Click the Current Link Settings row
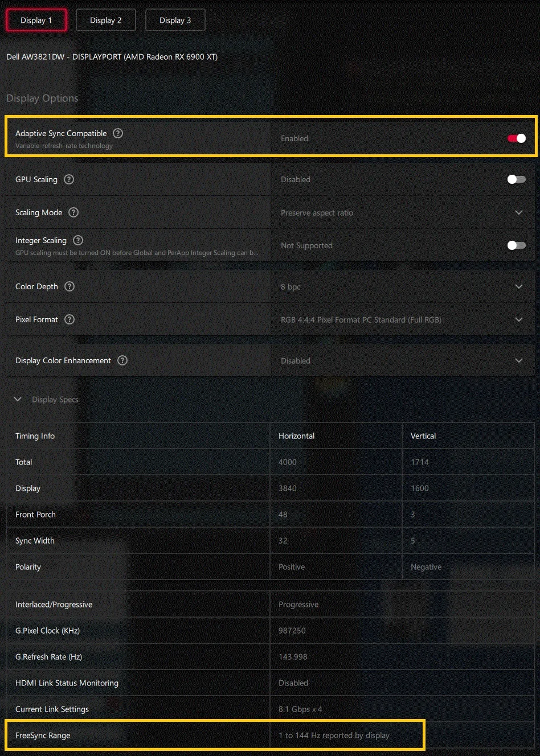The height and width of the screenshot is (756, 540). [271, 709]
